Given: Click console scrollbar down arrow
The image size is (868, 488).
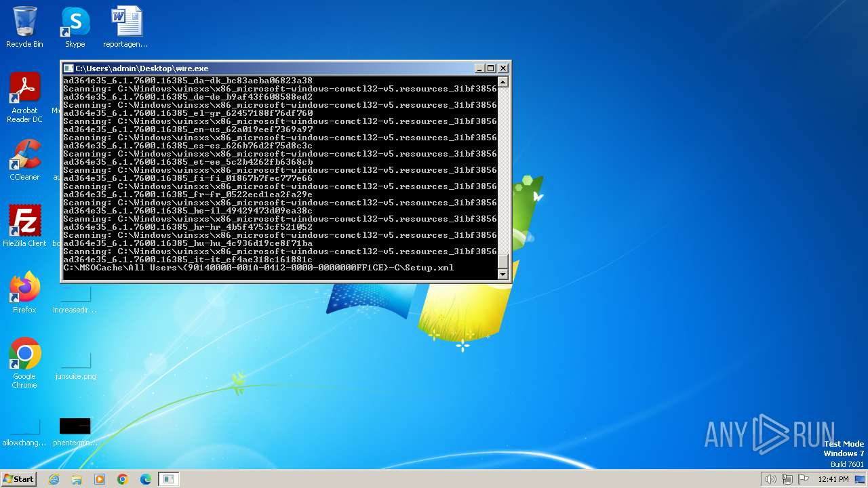Looking at the screenshot, I should point(502,274).
